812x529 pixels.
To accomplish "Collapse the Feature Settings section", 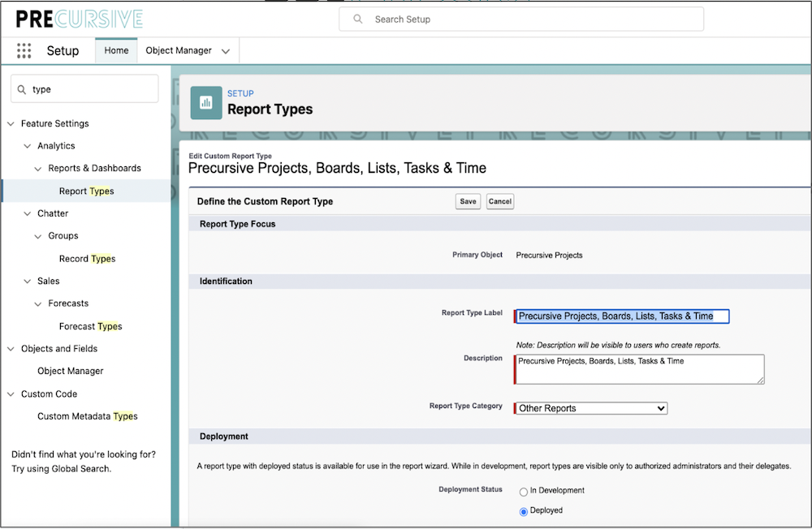I will (11, 124).
